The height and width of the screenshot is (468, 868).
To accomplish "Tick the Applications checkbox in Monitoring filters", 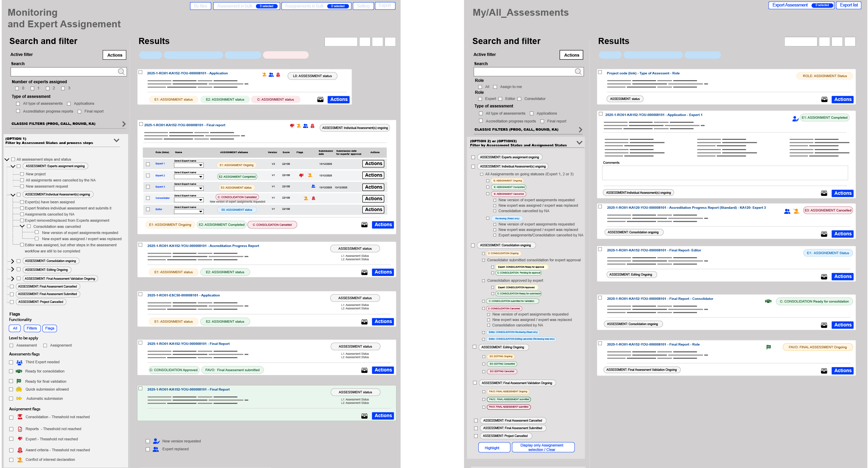I will pos(69,104).
